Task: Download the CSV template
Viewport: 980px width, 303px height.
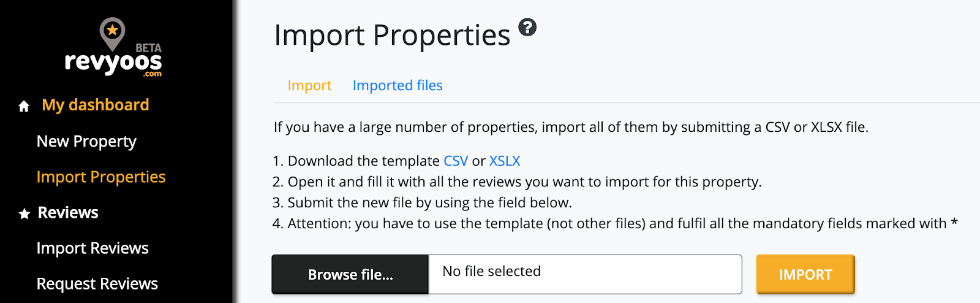Action: (x=456, y=161)
